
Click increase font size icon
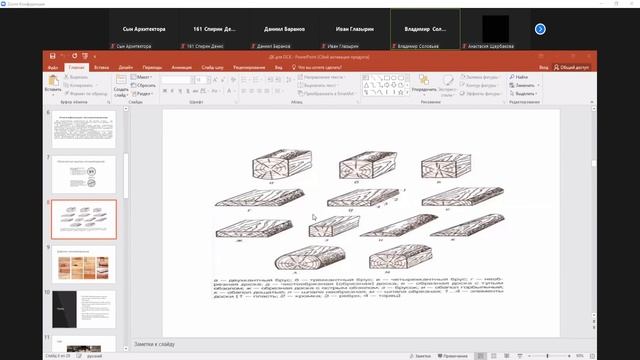[x=216, y=80]
